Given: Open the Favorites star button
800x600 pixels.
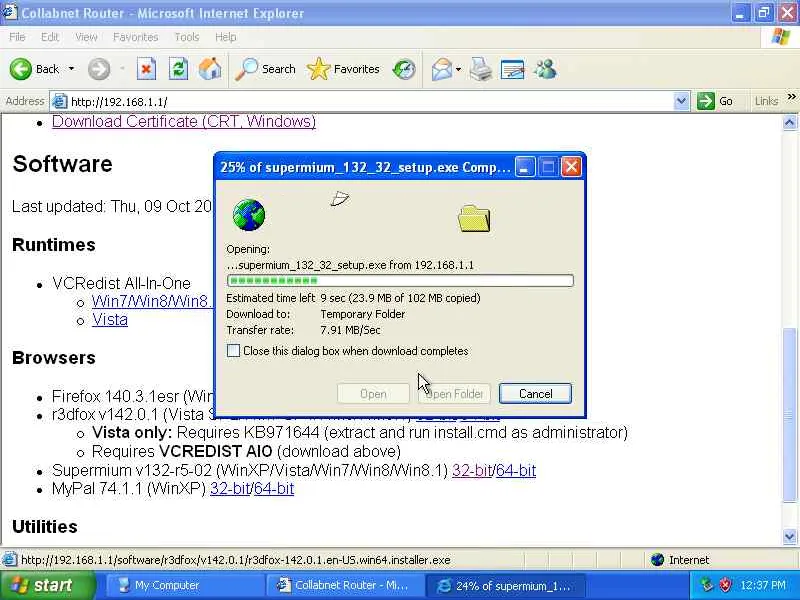Looking at the screenshot, I should 343,69.
